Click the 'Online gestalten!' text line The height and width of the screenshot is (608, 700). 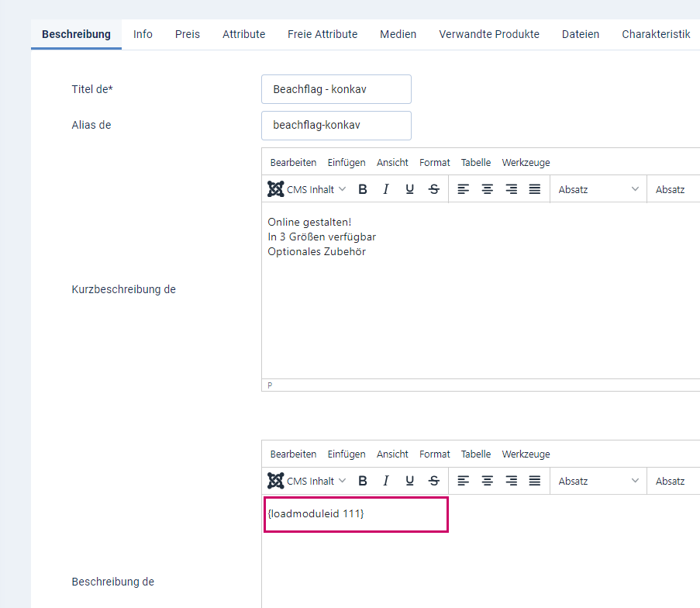(309, 222)
